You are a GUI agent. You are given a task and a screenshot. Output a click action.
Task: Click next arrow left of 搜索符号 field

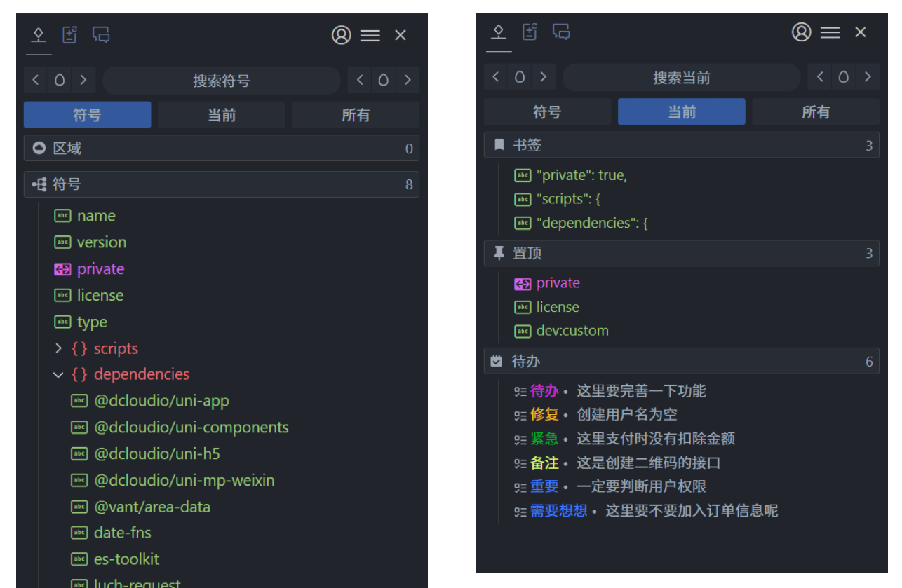[83, 80]
